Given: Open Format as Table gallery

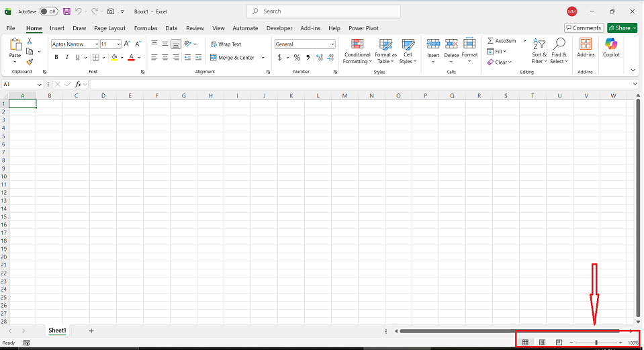Looking at the screenshot, I should (385, 51).
